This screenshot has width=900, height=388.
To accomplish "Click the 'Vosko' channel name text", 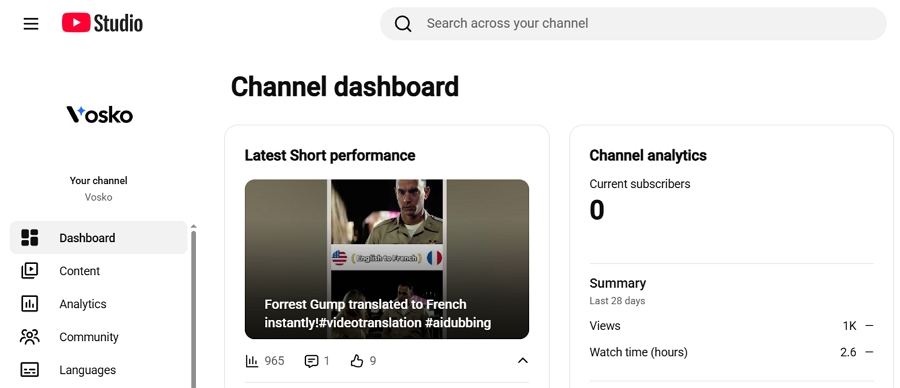I will click(x=99, y=197).
